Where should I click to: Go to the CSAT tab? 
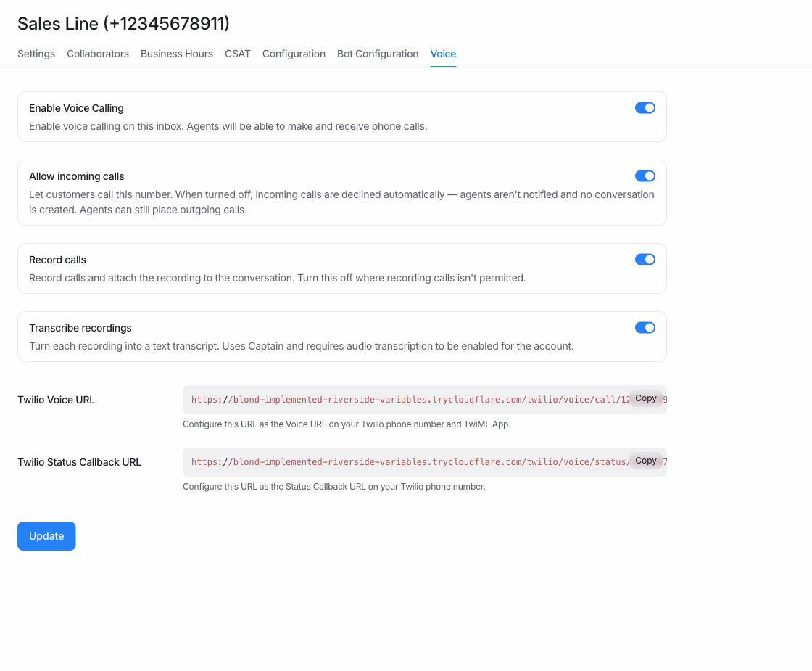click(238, 54)
